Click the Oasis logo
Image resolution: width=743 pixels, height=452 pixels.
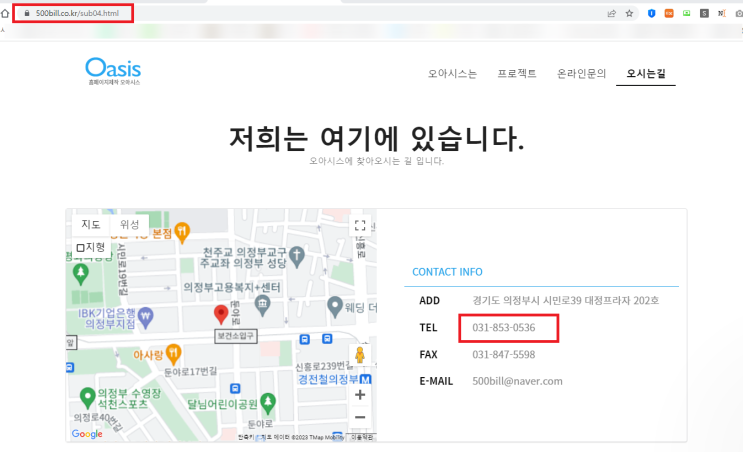113,71
